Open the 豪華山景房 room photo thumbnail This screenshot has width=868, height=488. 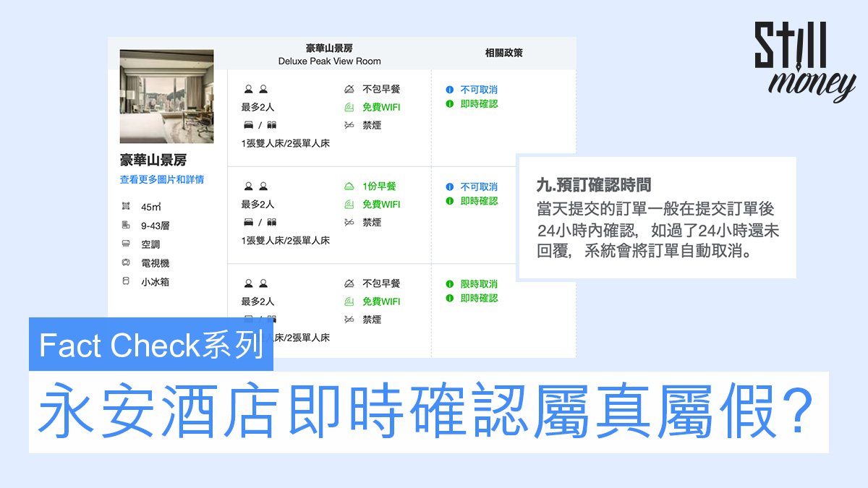pos(167,96)
